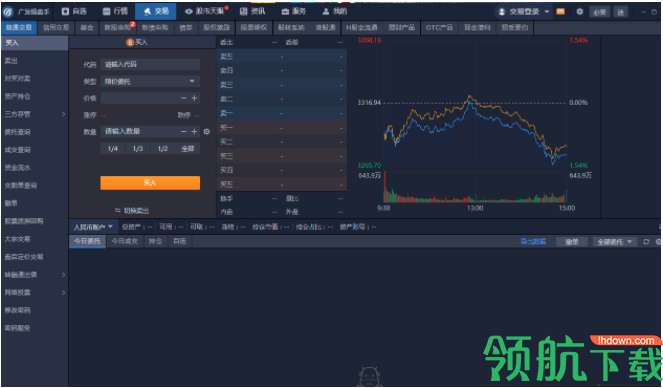Click 切换卖出 switch-to-sell link
This screenshot has width=663, height=388.
click(x=132, y=210)
